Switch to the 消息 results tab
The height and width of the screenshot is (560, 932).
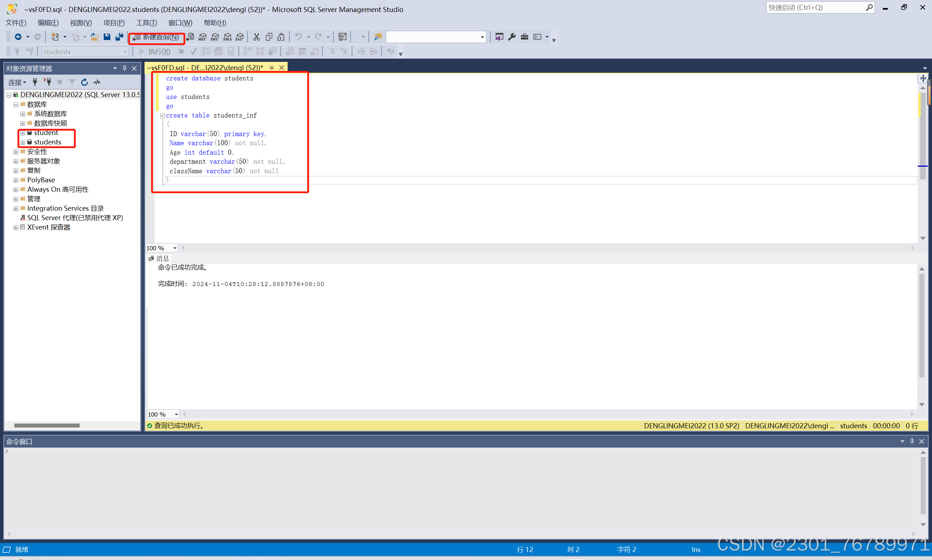[159, 258]
